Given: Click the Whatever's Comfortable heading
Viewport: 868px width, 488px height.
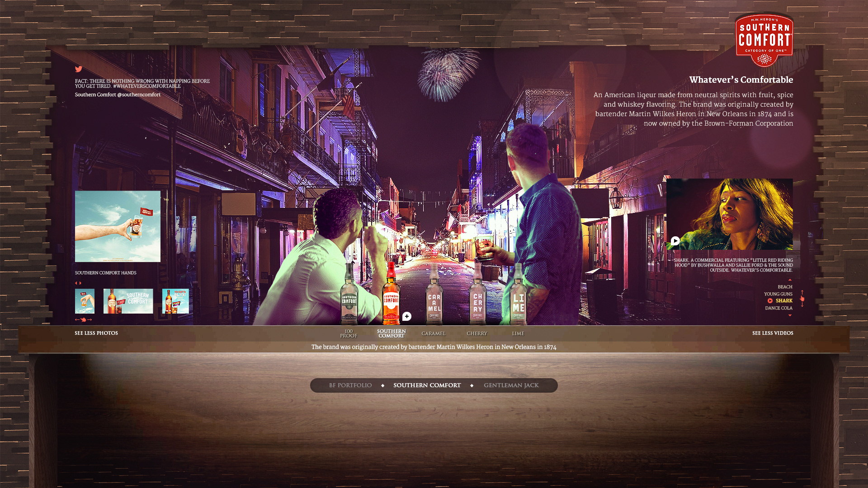Looking at the screenshot, I should tap(741, 80).
